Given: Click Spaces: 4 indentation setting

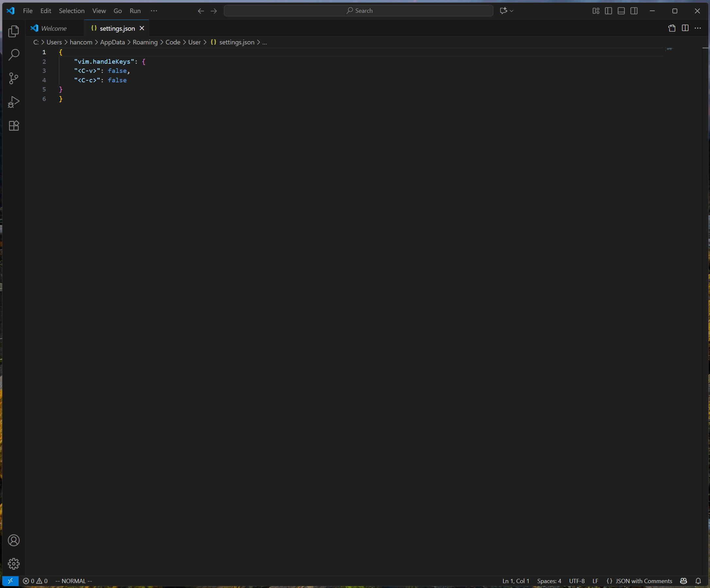Looking at the screenshot, I should click(549, 581).
